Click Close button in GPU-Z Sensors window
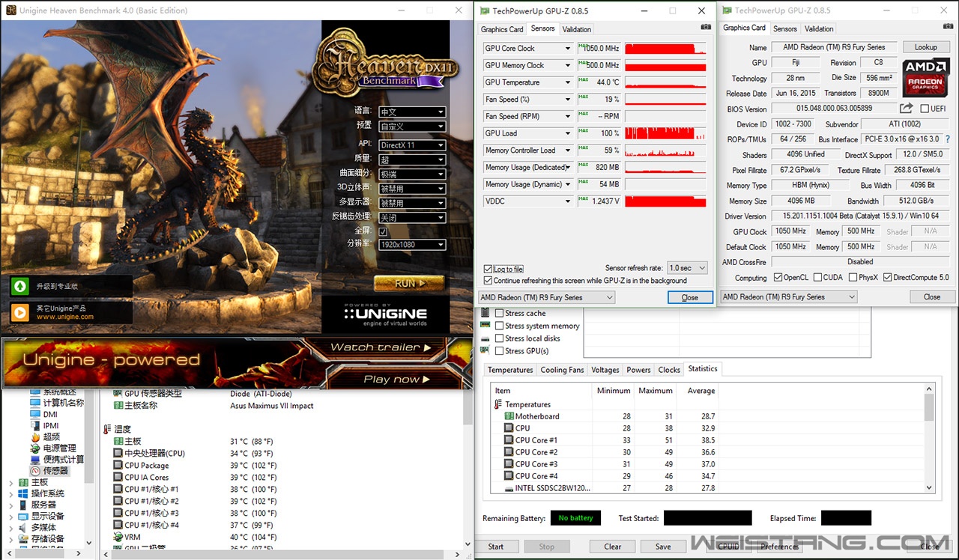This screenshot has width=959, height=560. pos(690,297)
